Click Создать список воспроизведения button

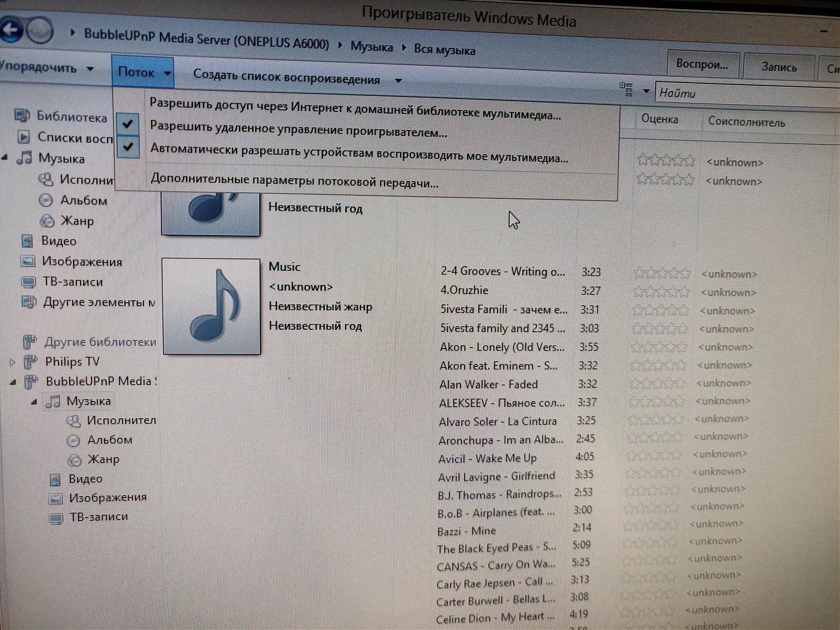[x=286, y=77]
